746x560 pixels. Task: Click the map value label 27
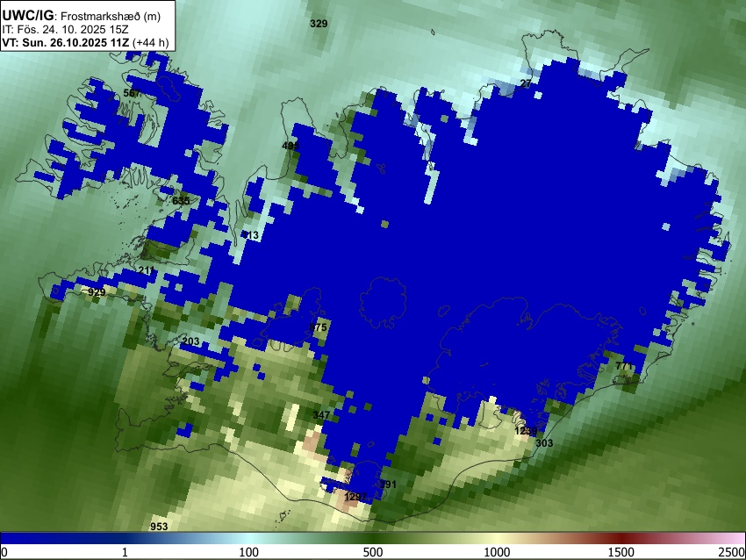pos(526,83)
